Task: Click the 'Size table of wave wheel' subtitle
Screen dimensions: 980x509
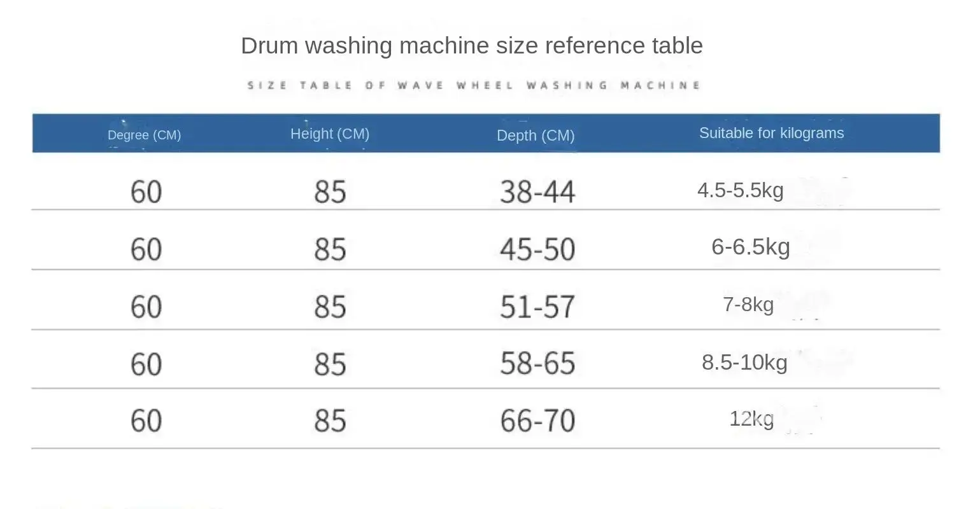Action: [474, 85]
